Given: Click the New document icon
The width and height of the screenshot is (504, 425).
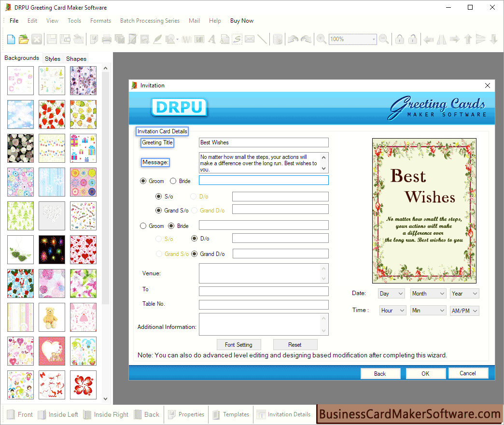Looking at the screenshot, I should click(11, 39).
